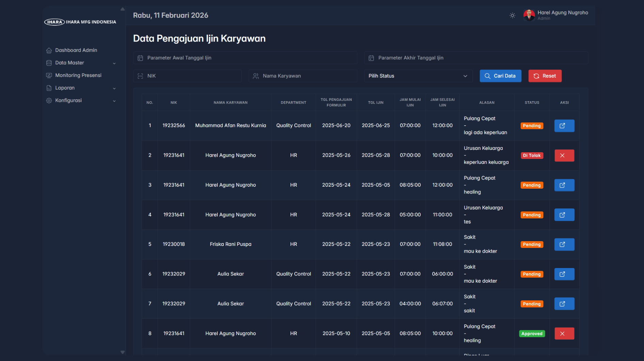Go to Monitoring Presensi
This screenshot has height=361, width=644.
point(78,75)
